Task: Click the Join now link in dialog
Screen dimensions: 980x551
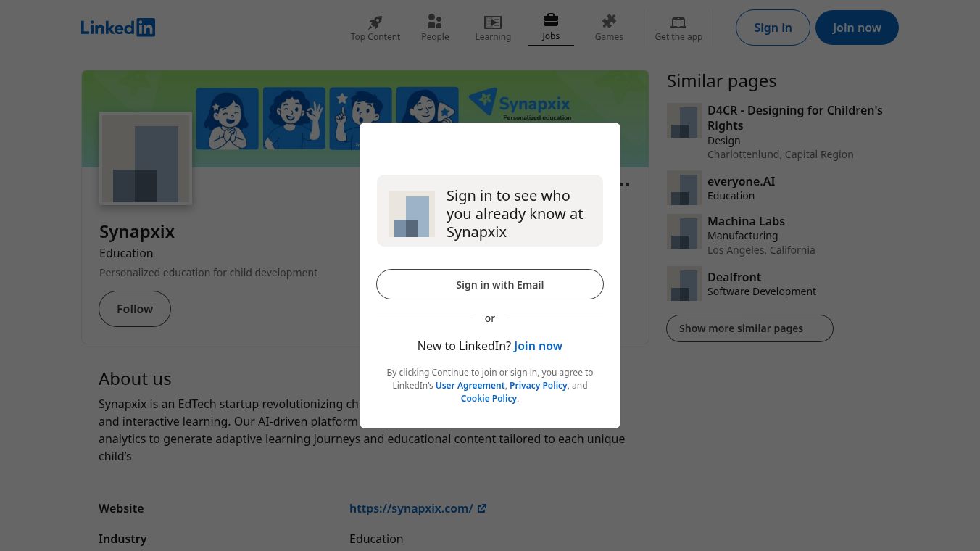Action: pyautogui.click(x=538, y=346)
